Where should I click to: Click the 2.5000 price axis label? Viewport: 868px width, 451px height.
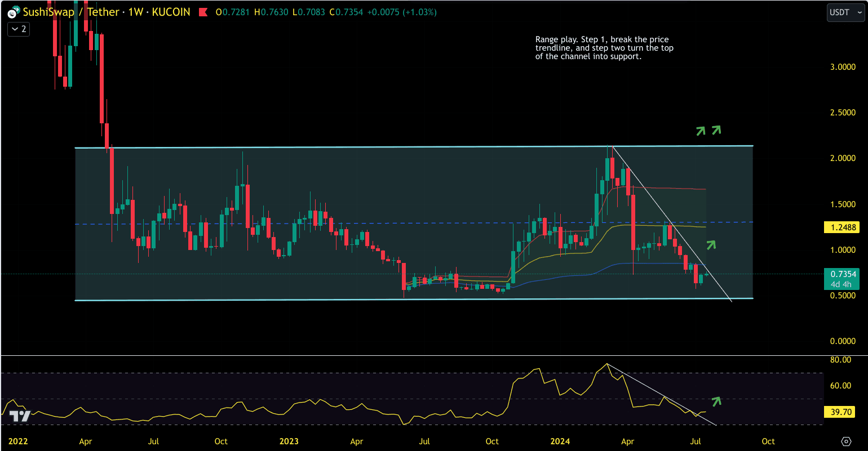(843, 113)
